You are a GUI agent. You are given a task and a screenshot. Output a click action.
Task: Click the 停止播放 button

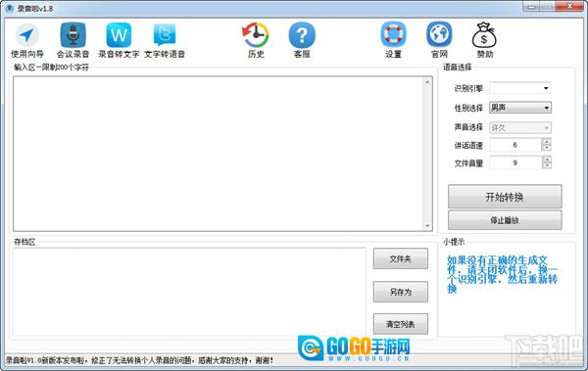(x=505, y=220)
